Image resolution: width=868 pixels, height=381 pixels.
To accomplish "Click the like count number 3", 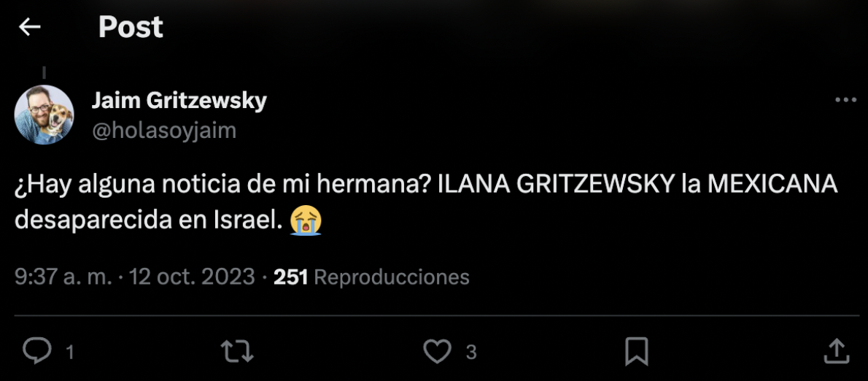I will pos(471,353).
